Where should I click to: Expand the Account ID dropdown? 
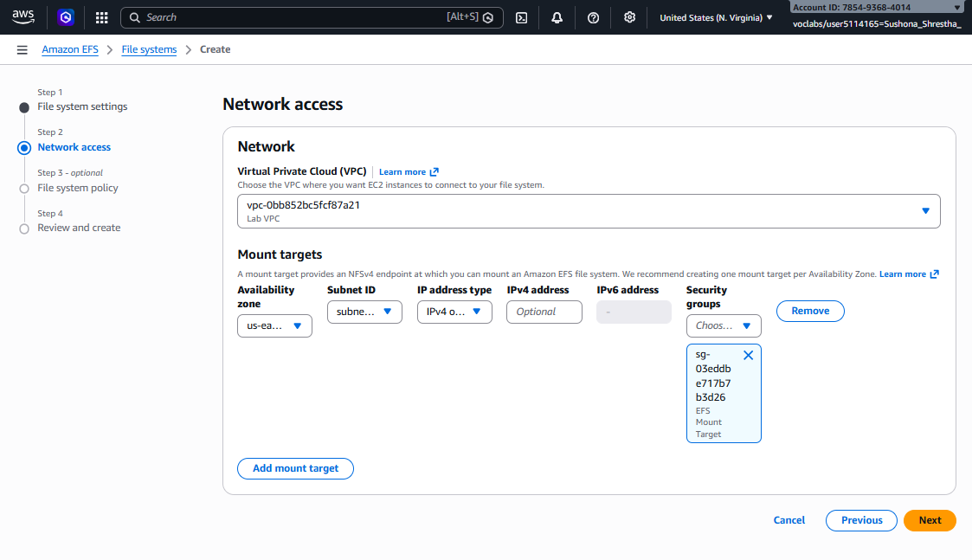point(876,8)
